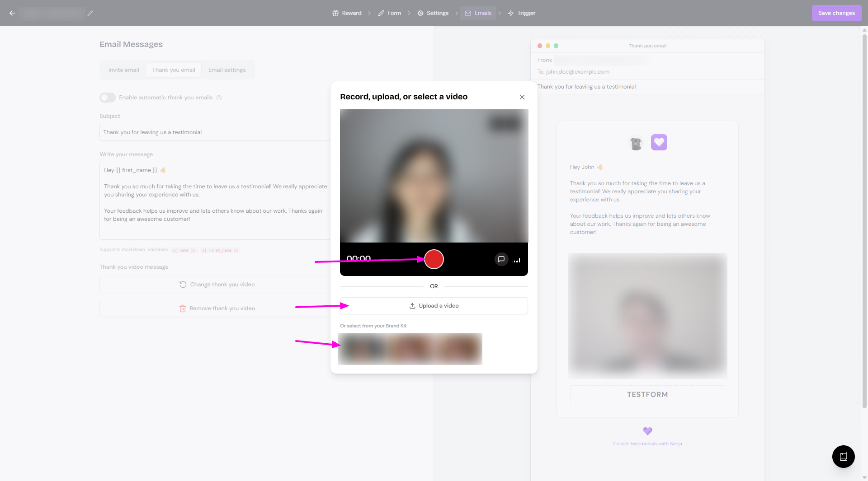
Task: Click the microphone audio level indicator
Action: coord(517,260)
